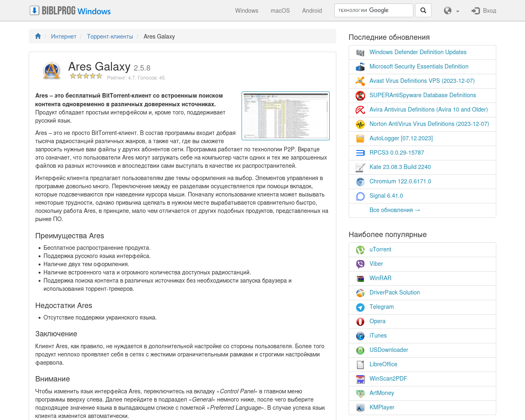This screenshot has height=420, width=525.
Task: Click the Windows Defender Definition Updates icon
Action: pyautogui.click(x=360, y=52)
